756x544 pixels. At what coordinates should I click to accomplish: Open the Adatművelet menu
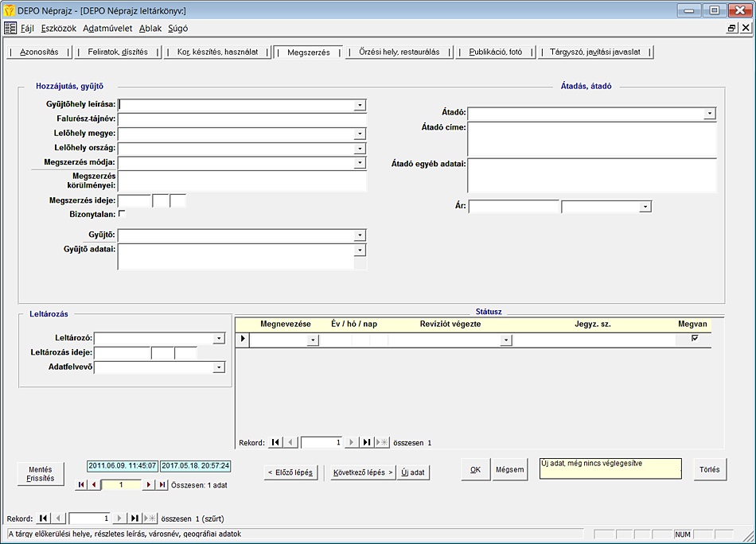[x=107, y=28]
